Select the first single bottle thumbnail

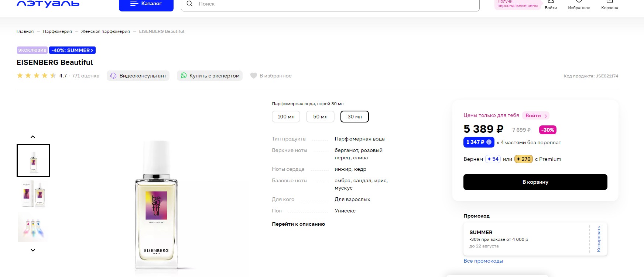(x=33, y=160)
